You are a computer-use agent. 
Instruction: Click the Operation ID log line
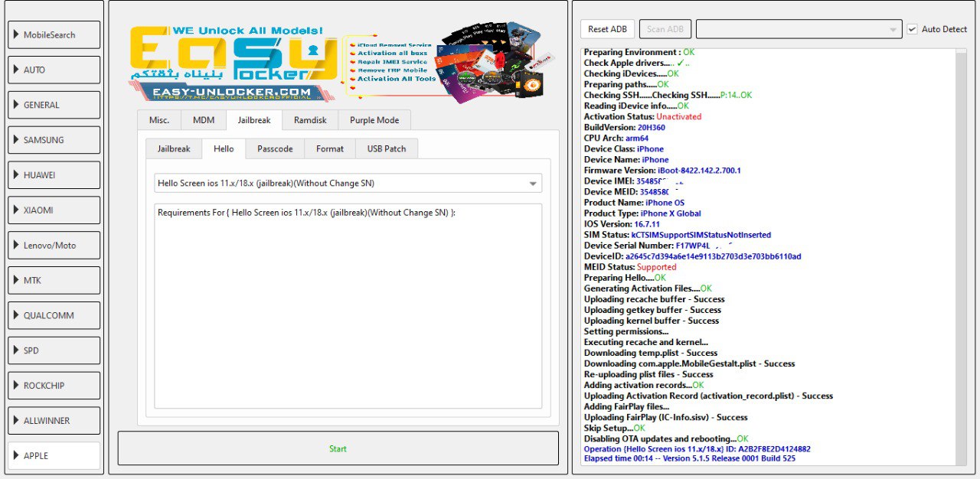pyautogui.click(x=697, y=449)
